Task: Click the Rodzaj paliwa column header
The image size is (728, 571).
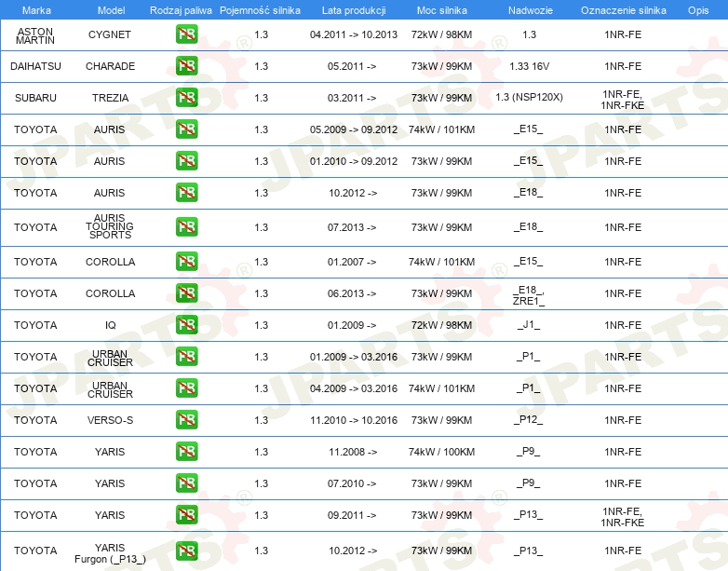Action: pyautogui.click(x=181, y=10)
